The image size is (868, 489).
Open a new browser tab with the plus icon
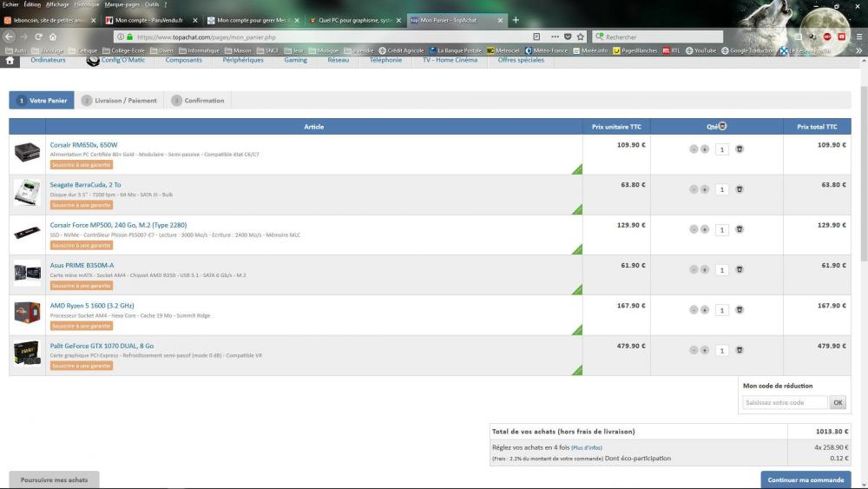pos(516,20)
